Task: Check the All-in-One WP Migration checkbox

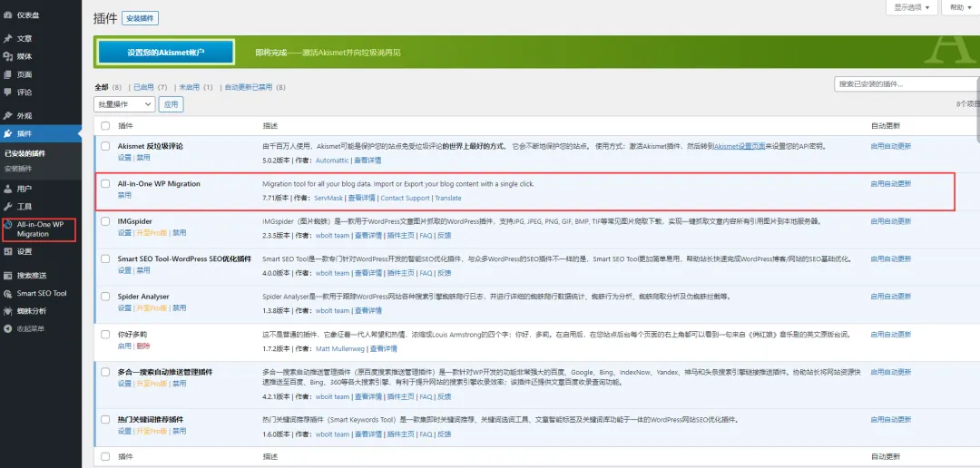Action: point(105,184)
